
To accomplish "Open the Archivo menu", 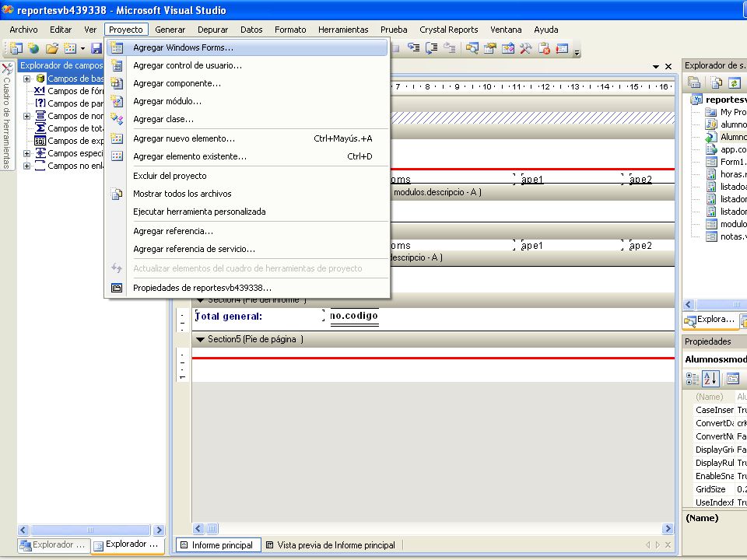I will coord(24,30).
